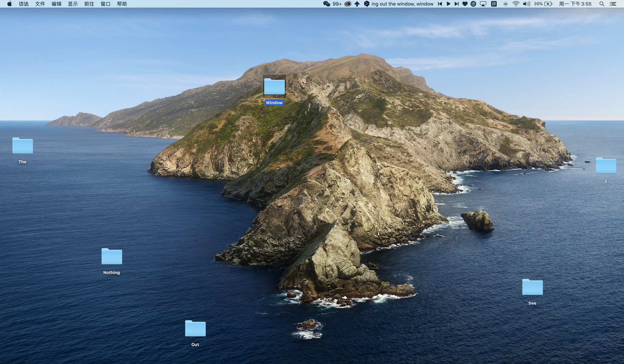Image resolution: width=624 pixels, height=364 pixels.
Task: Click the See folder label
Action: (x=532, y=303)
